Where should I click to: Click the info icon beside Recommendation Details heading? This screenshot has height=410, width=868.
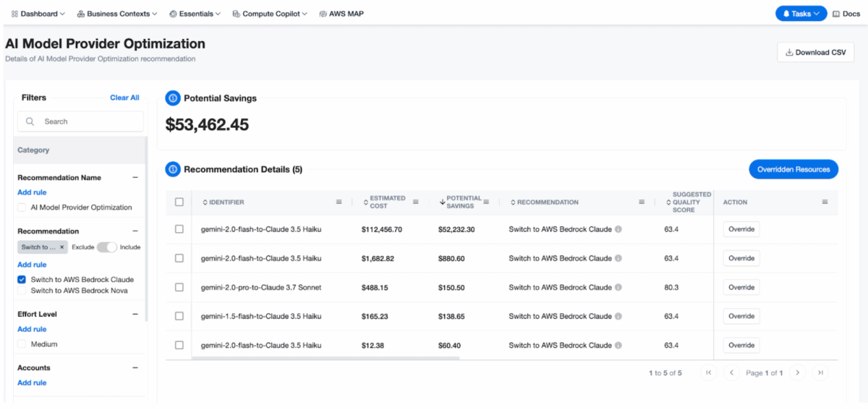click(x=173, y=170)
